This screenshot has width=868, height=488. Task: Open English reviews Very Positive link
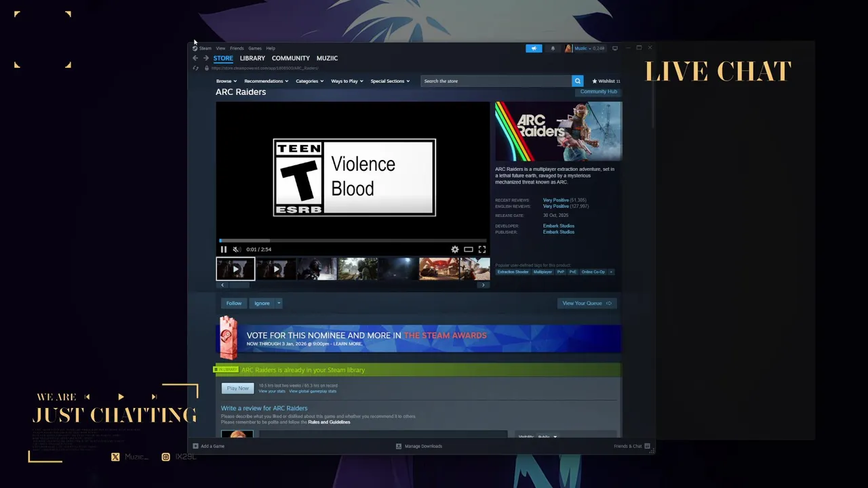(x=556, y=206)
